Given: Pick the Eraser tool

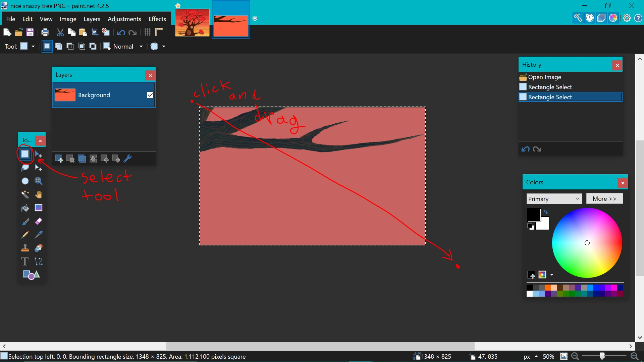Looking at the screenshot, I should 39,222.
